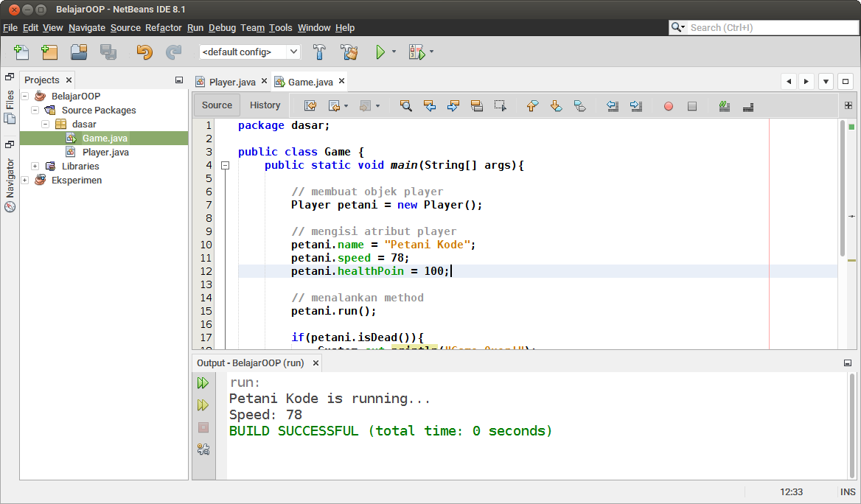Rerun the build from the Output panel
This screenshot has width=861, height=504.
tap(203, 382)
